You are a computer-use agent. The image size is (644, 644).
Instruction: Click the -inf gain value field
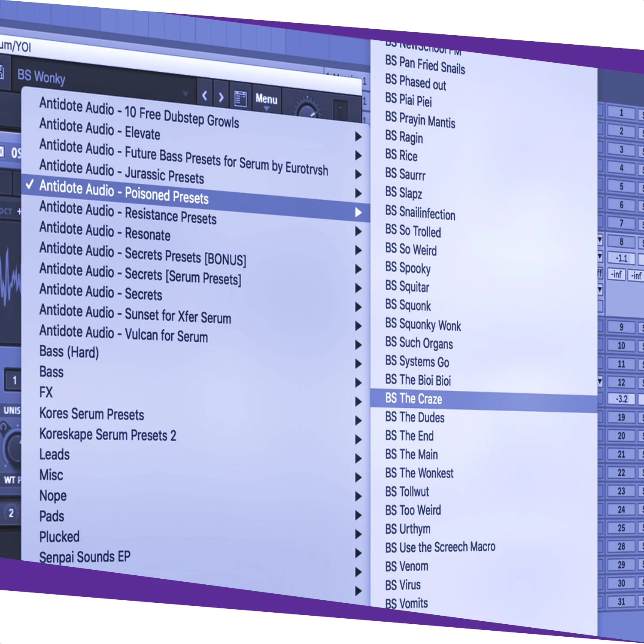click(617, 275)
